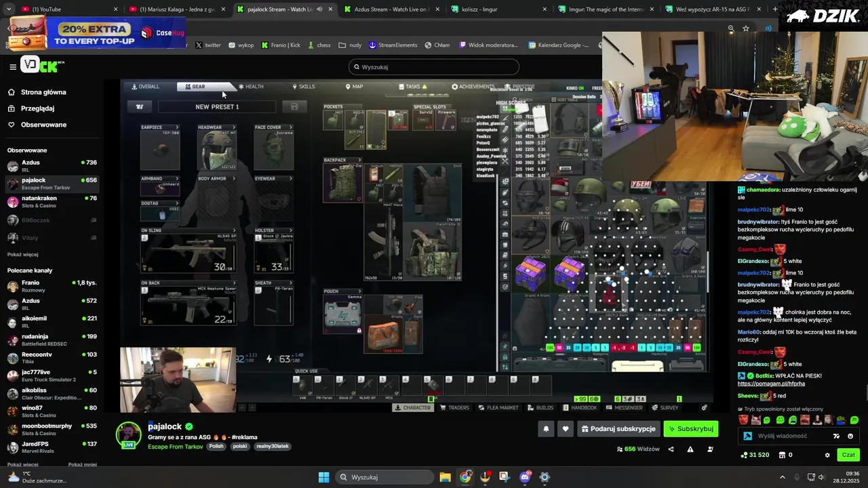The image size is (868, 488).
Task: Click the Windows Start button
Action: click(x=324, y=477)
